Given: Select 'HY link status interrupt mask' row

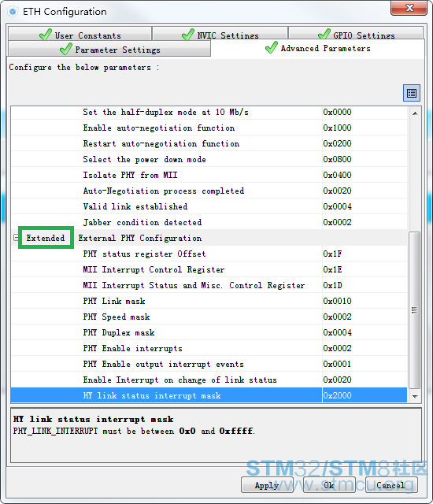Looking at the screenshot, I should (x=209, y=395).
